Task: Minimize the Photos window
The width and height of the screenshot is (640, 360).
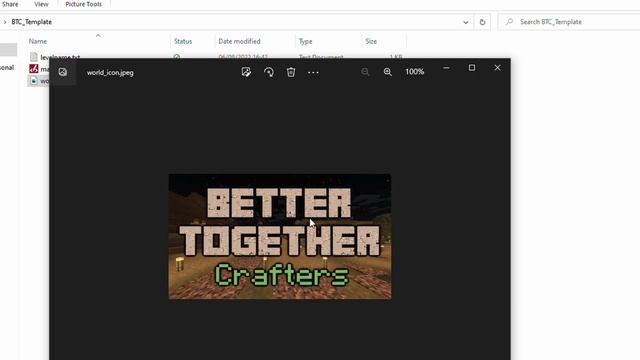Action: tap(447, 68)
